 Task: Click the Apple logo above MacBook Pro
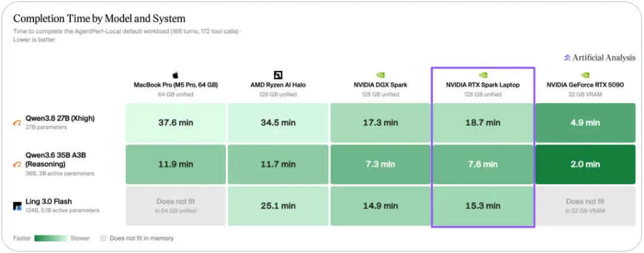[176, 75]
